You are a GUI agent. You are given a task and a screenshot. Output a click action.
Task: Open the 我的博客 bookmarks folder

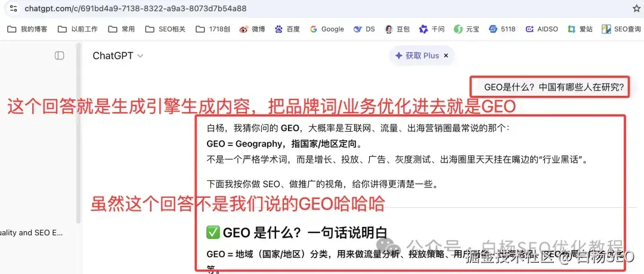[27, 29]
